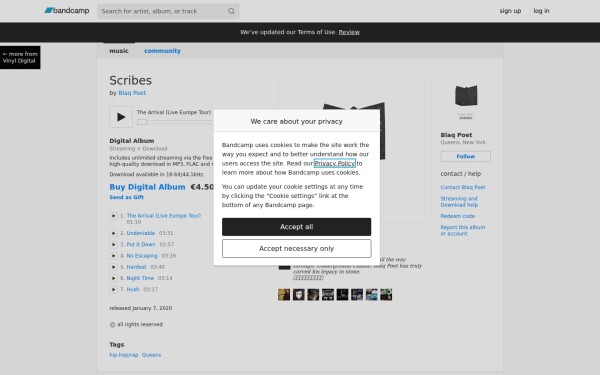Play track 4 No Escaping
This screenshot has width=600, height=375.
(113, 256)
